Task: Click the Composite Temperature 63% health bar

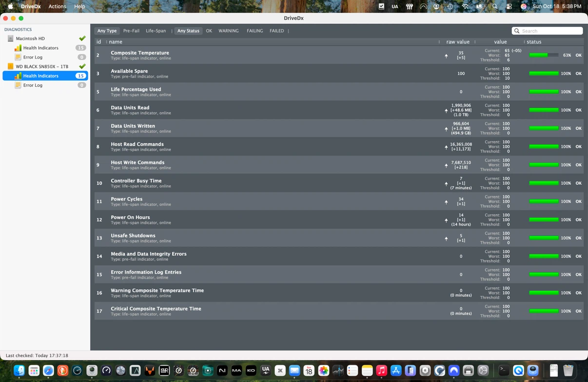Action: pos(544,55)
